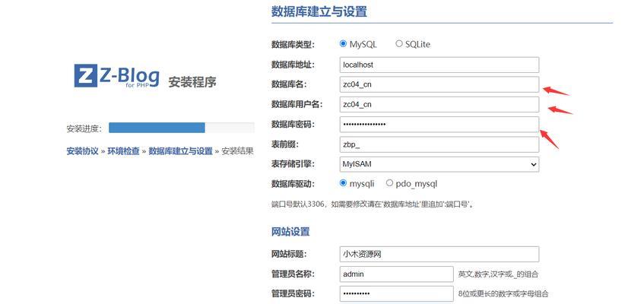The width and height of the screenshot is (644, 304).
Task: Click the 网站标题 label
Action: [x=290, y=255]
